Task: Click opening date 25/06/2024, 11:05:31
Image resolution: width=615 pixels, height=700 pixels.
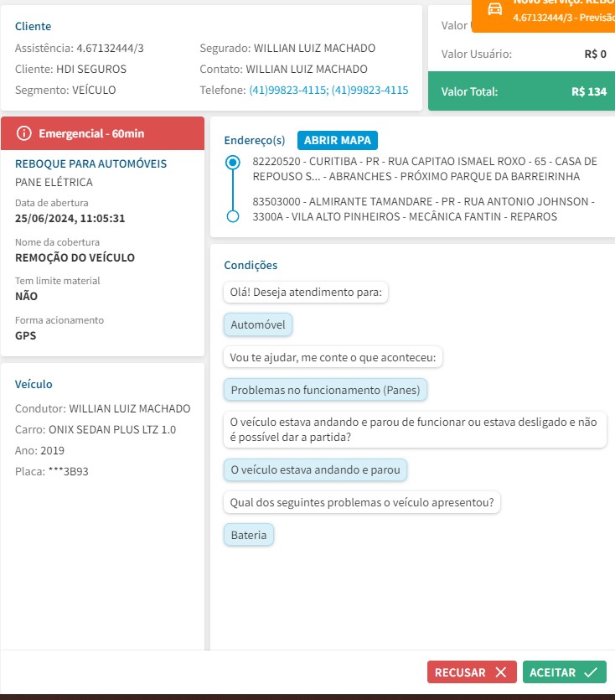Action: click(x=70, y=218)
